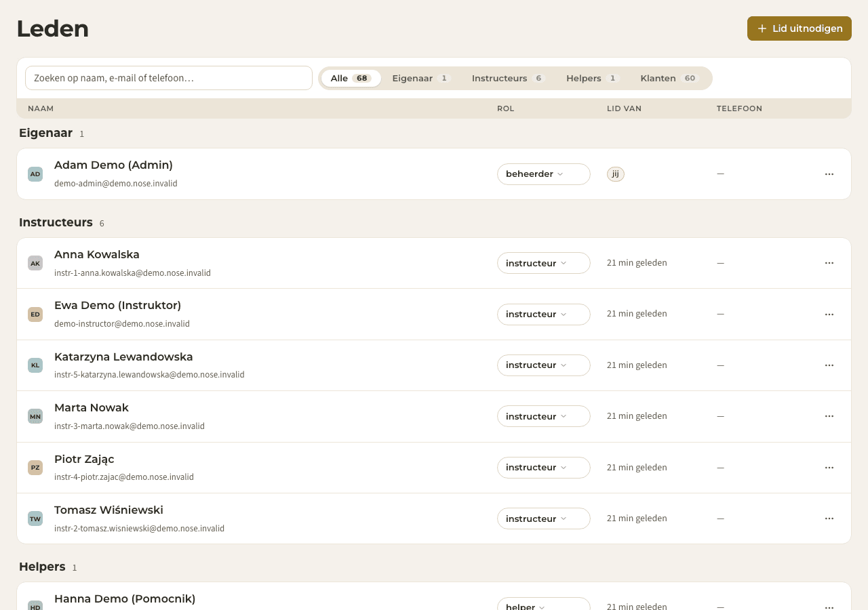Open the more-options menu for Tomasz Wiśniewski

[829, 518]
